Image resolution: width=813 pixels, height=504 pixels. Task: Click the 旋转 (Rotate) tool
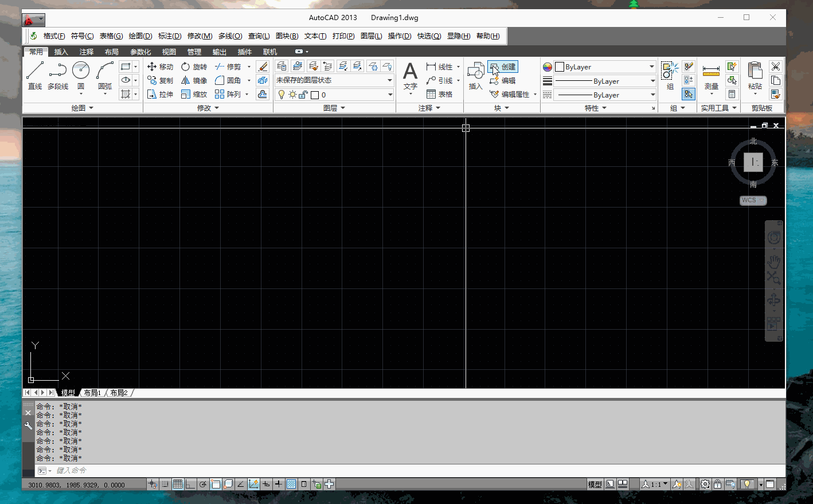pyautogui.click(x=194, y=67)
